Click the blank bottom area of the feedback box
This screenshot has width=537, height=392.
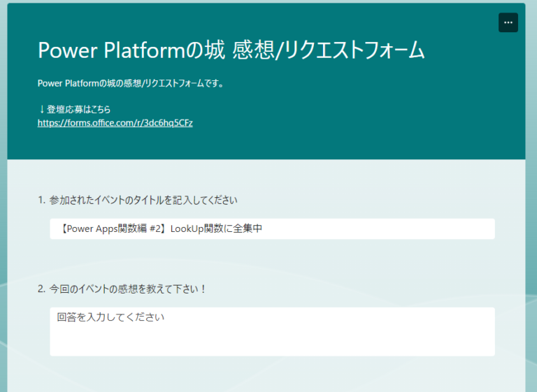point(272,344)
